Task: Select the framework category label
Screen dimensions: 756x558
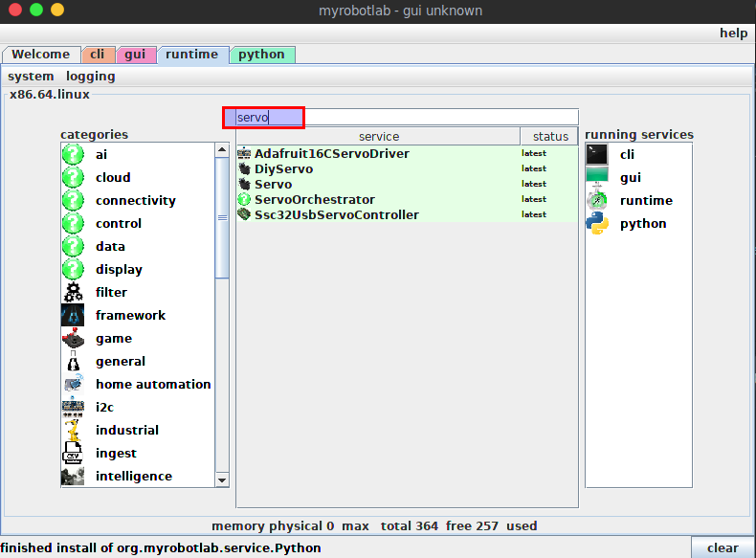Action: click(130, 316)
